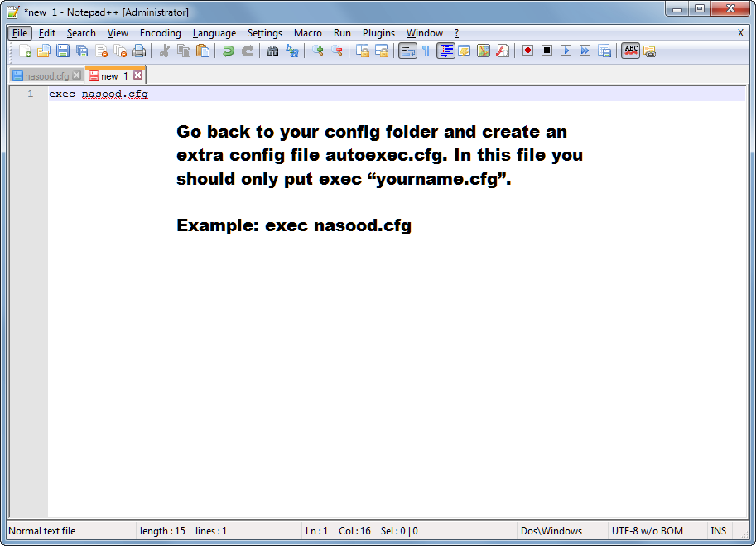756x546 pixels.
Task: Switch to the nasood.cfg tab
Action: 46,75
